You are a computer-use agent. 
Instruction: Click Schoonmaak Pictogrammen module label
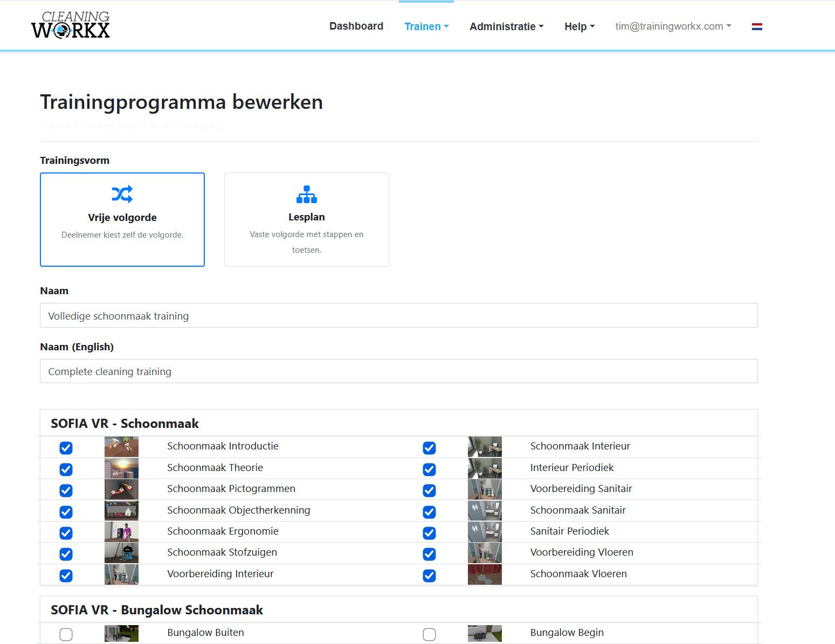click(x=231, y=489)
